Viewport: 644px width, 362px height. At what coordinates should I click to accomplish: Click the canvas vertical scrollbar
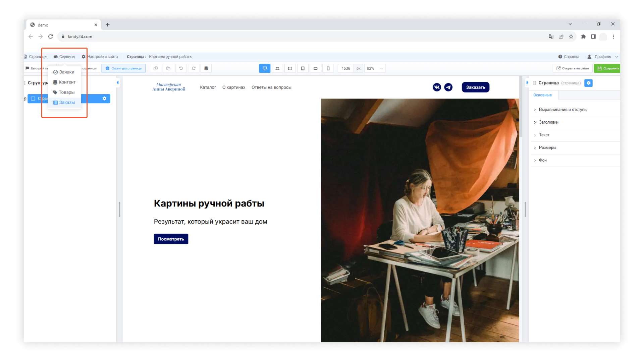(x=521, y=107)
